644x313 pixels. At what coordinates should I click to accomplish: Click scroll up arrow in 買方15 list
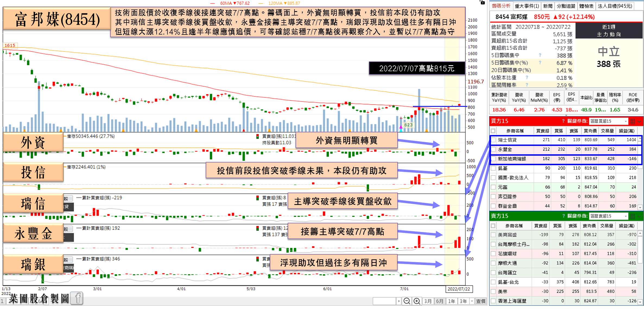tap(640, 139)
